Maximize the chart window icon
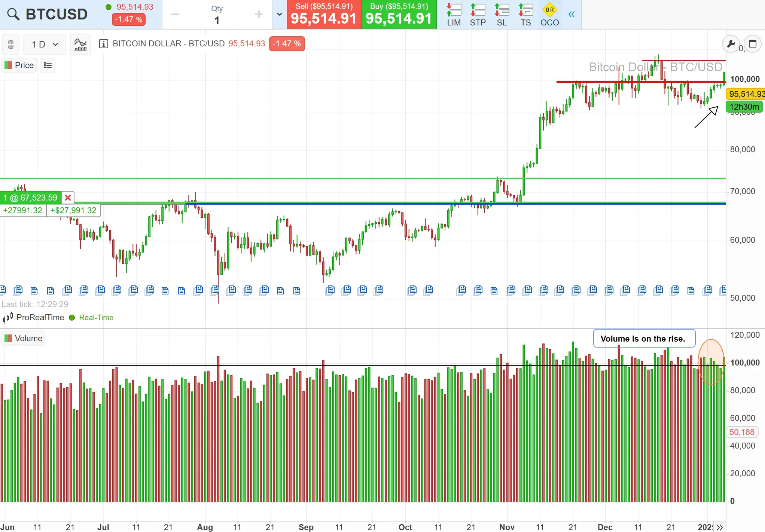This screenshot has width=765, height=532. tap(752, 44)
